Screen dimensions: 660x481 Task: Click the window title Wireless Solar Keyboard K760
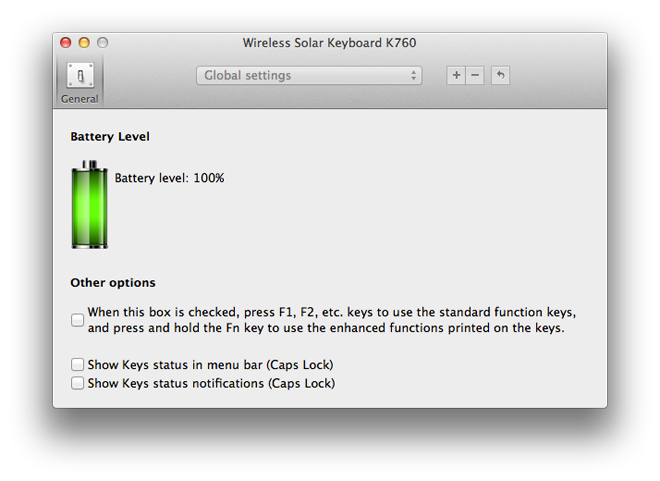point(329,43)
